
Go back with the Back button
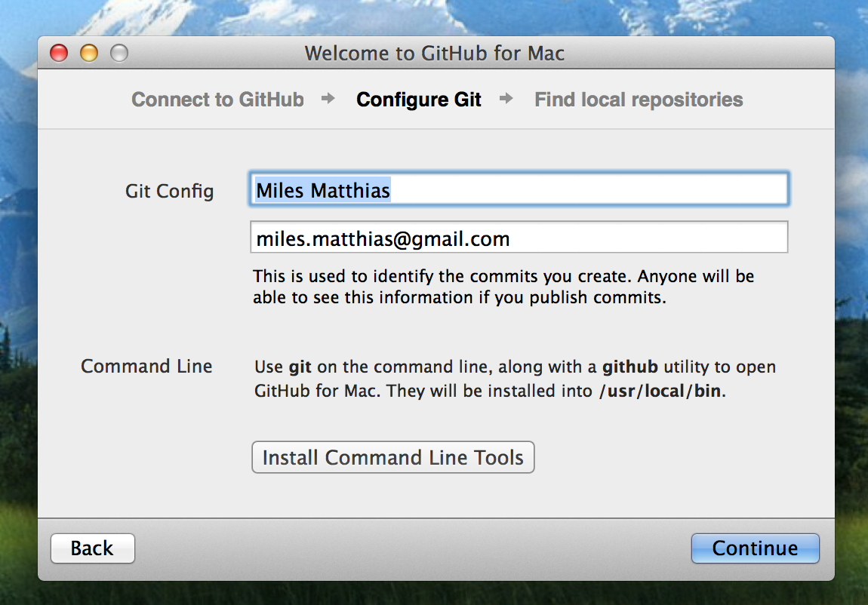point(92,548)
